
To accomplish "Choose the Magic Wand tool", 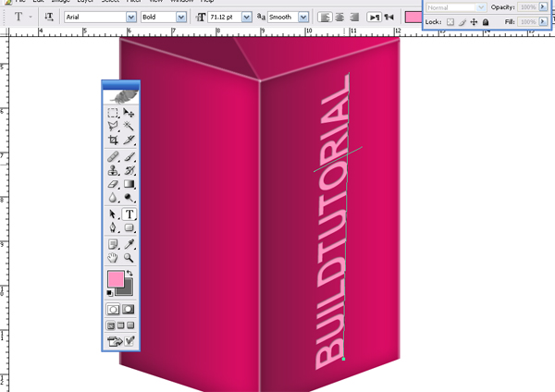I will coord(129,126).
